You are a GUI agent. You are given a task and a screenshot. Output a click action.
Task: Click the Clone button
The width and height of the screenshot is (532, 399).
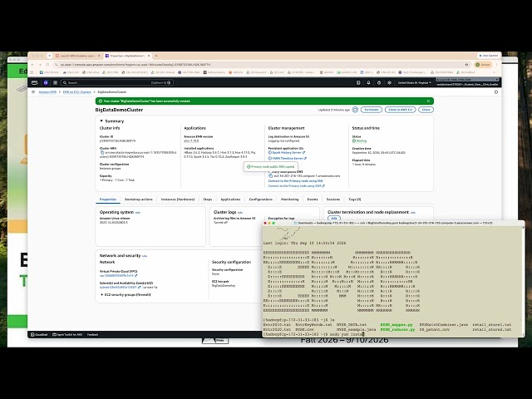coord(426,110)
